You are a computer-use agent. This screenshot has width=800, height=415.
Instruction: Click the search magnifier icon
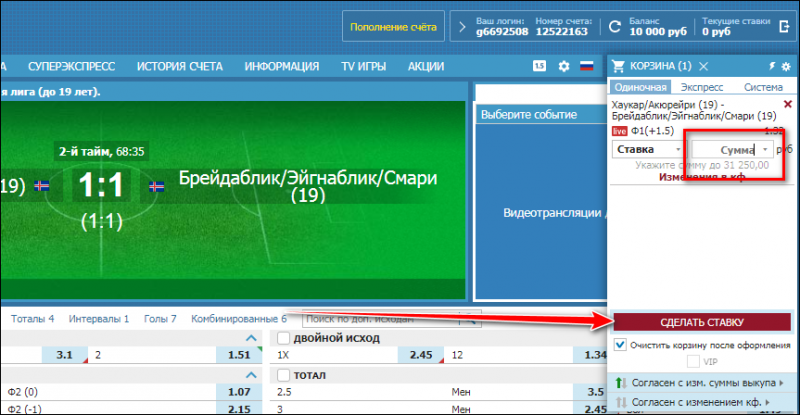pyautogui.click(x=470, y=320)
